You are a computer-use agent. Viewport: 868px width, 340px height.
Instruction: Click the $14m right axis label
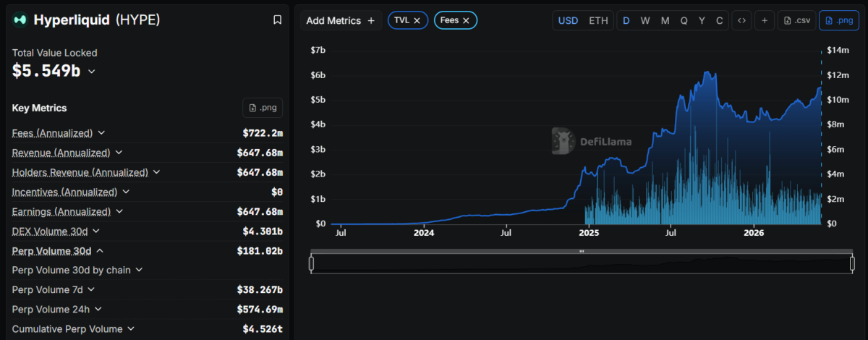click(838, 50)
